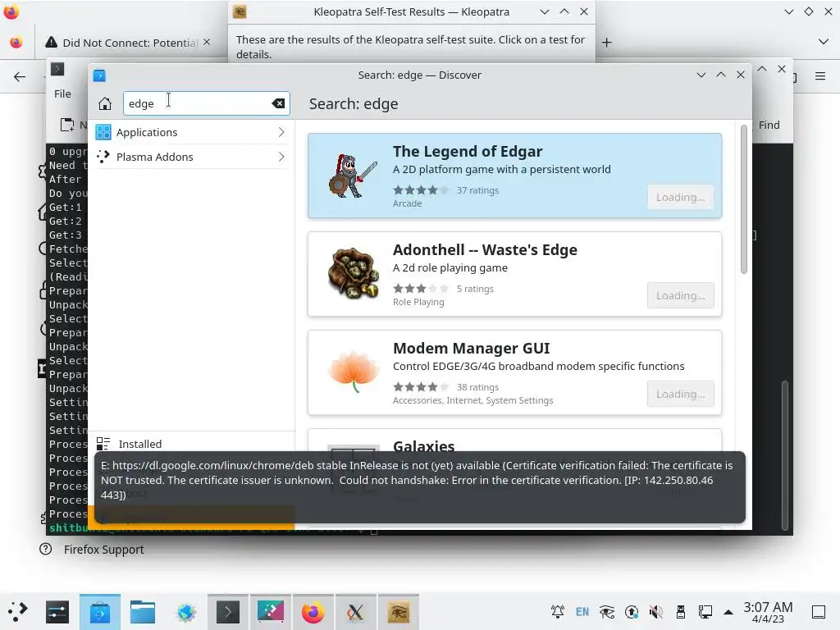
Task: Select the "Did Not Connect" Firefox tab
Action: click(x=129, y=43)
